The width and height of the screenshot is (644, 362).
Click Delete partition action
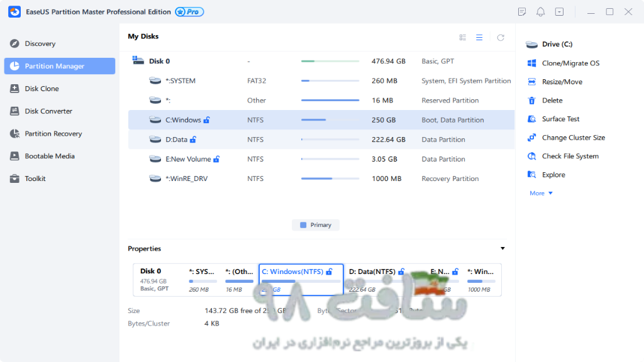tap(552, 100)
